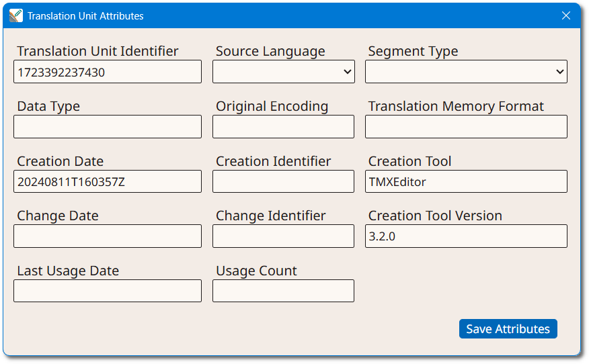Image resolution: width=589 pixels, height=364 pixels.
Task: Focus the Translation Unit Identifier field
Action: coord(108,72)
